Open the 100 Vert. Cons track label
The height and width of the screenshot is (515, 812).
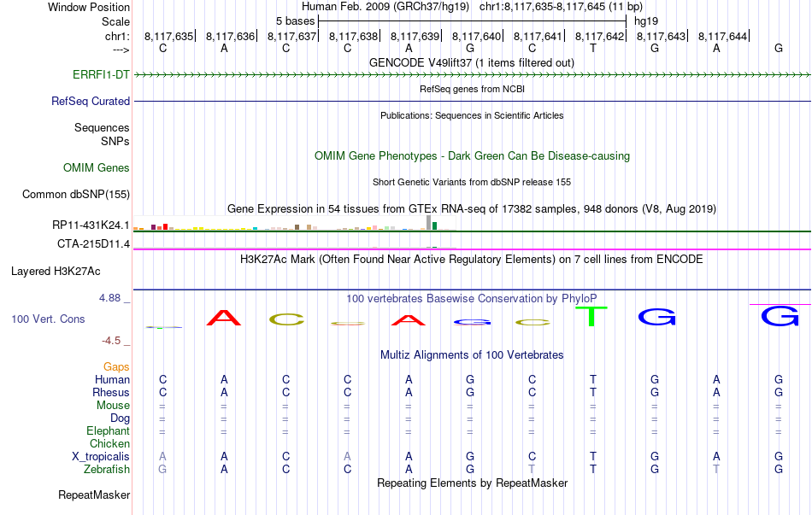pos(48,319)
